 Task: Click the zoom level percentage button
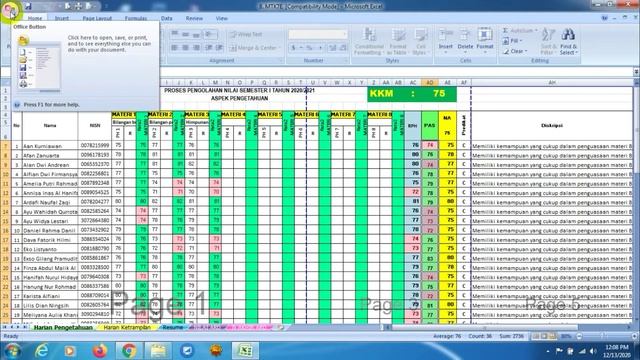(x=566, y=336)
